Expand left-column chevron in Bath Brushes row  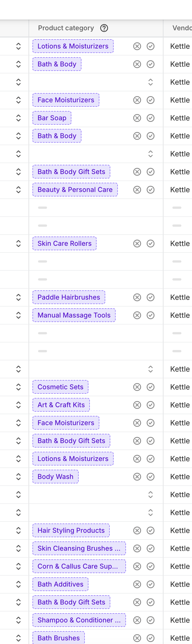(18, 638)
